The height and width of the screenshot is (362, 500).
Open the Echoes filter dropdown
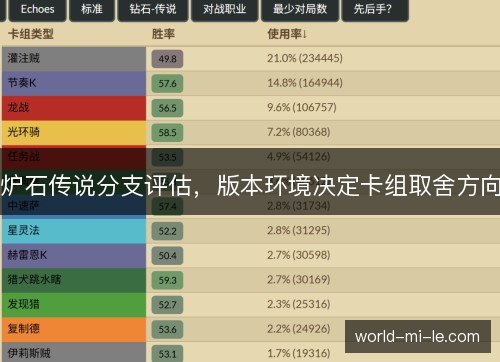tap(37, 9)
